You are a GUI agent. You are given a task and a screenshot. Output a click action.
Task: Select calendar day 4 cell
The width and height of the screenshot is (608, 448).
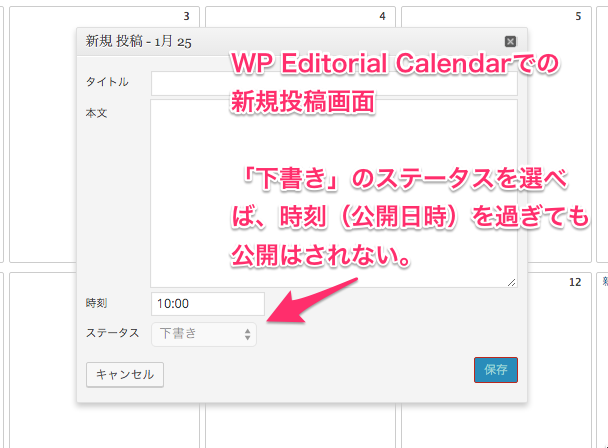(301, 17)
